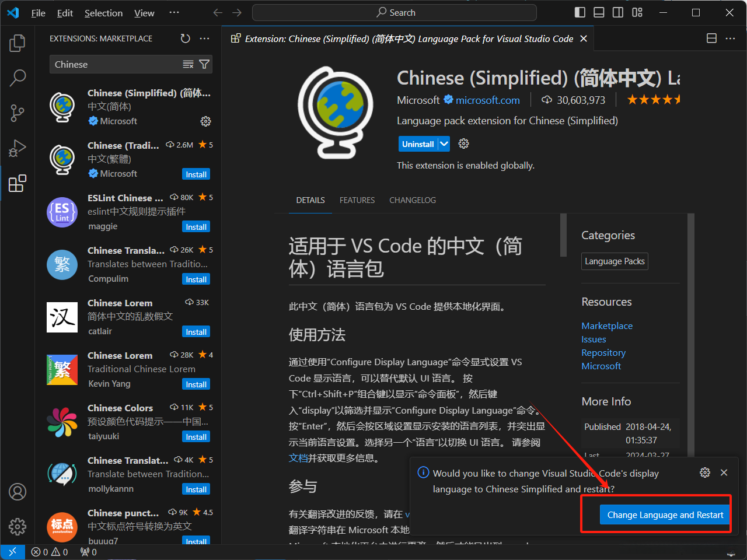747x560 pixels.
Task: Open the Microsoft resource link
Action: pyautogui.click(x=601, y=366)
